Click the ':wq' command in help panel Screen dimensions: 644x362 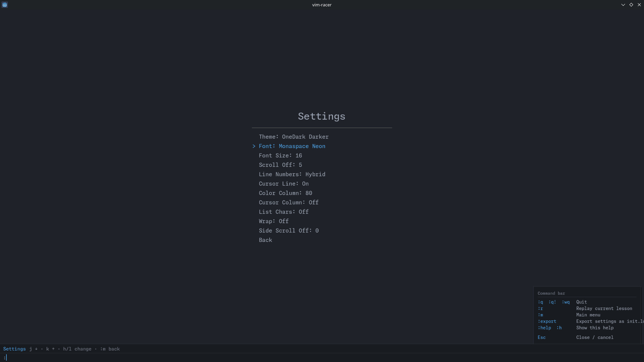(566, 302)
